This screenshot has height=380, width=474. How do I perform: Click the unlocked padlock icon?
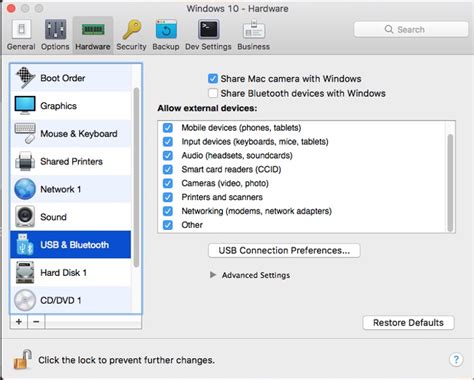[22, 360]
